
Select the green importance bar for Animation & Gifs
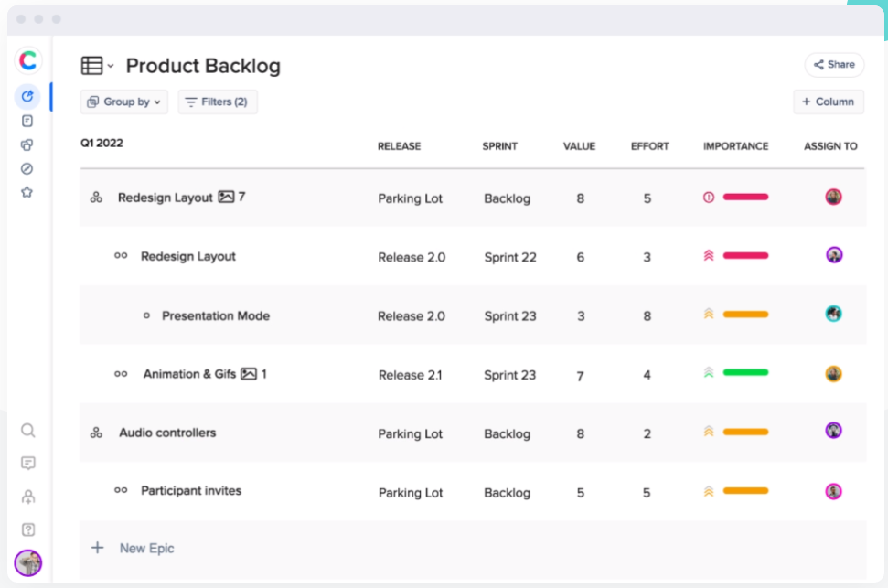(745, 373)
